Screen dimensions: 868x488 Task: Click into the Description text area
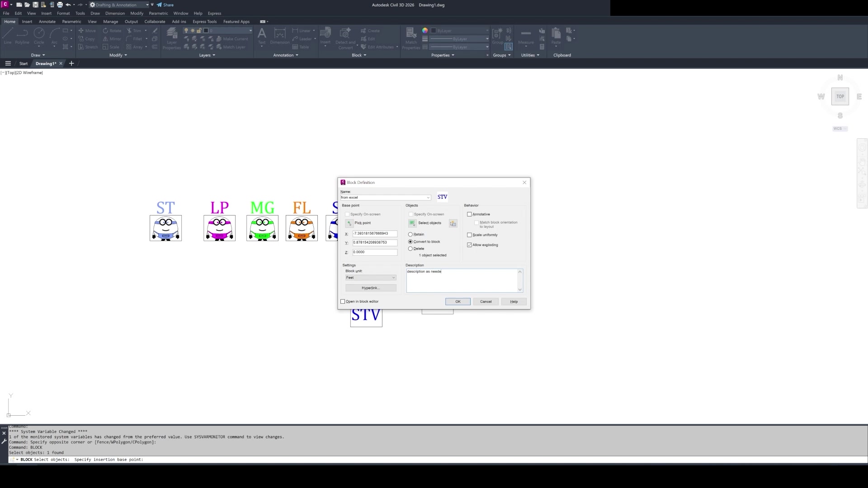(x=462, y=281)
